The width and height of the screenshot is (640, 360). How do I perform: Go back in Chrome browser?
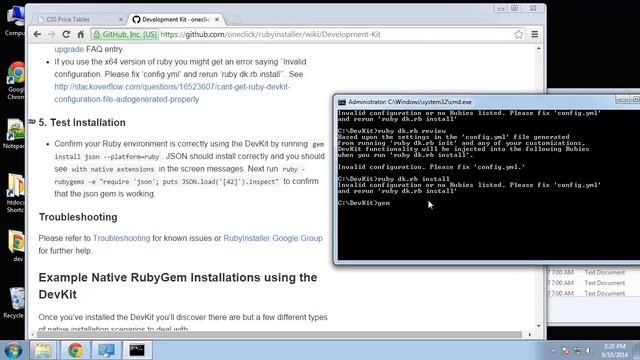[x=37, y=34]
